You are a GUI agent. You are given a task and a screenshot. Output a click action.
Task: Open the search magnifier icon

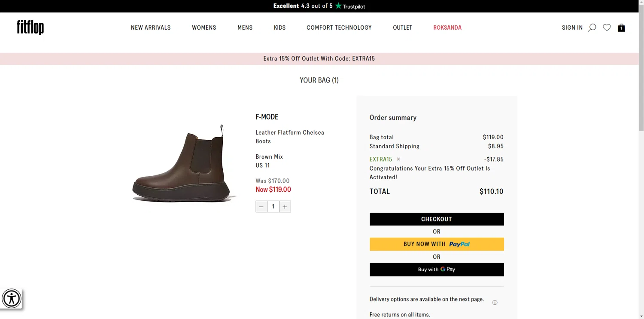(592, 28)
